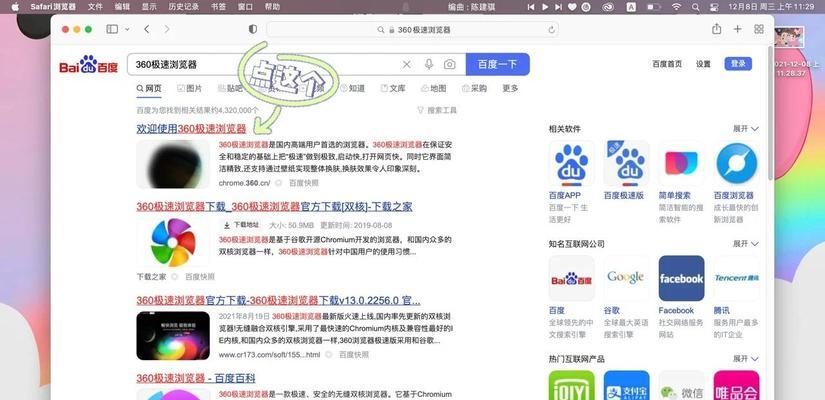The image size is (825, 400).
Task: Open macOS Control Center
Action: [714, 7]
